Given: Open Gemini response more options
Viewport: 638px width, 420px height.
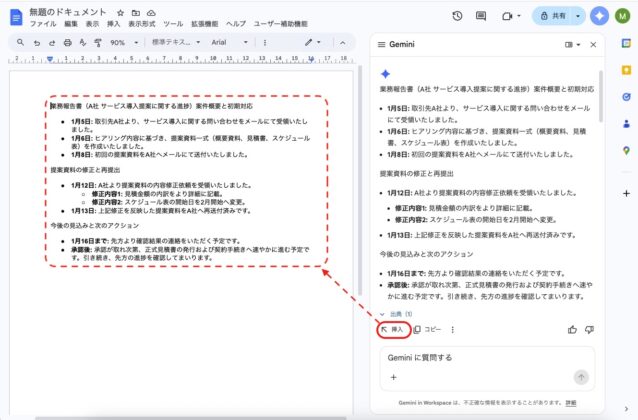Looking at the screenshot, I should (x=452, y=330).
